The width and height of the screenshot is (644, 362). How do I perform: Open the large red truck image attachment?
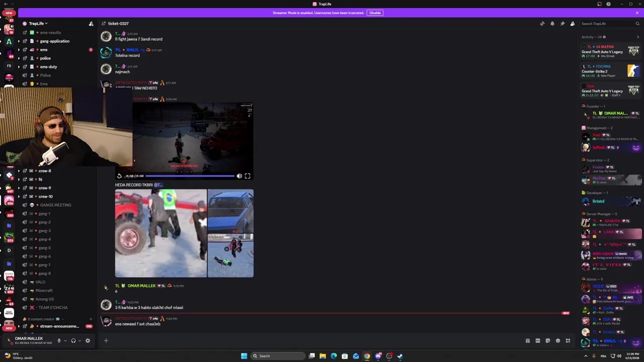(160, 233)
